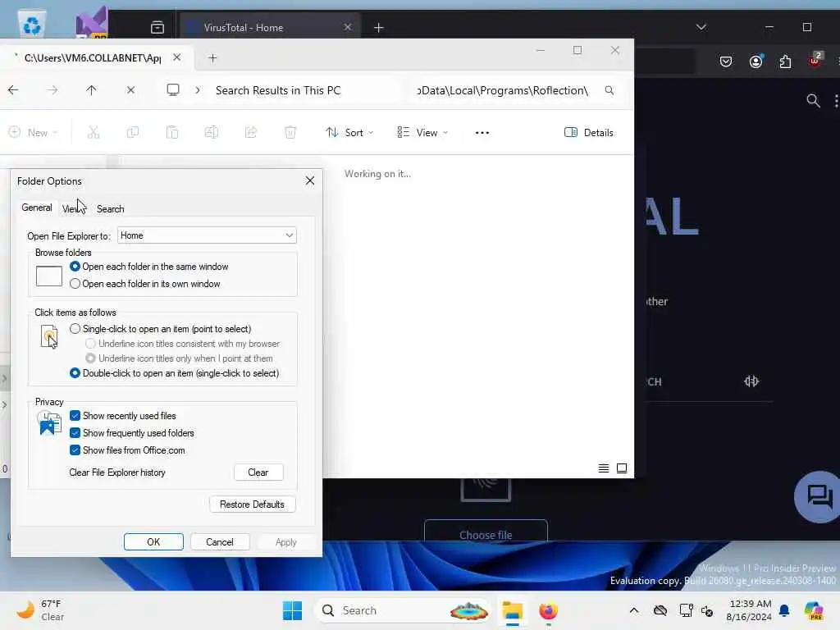Click the Cut scissors icon

point(94,132)
